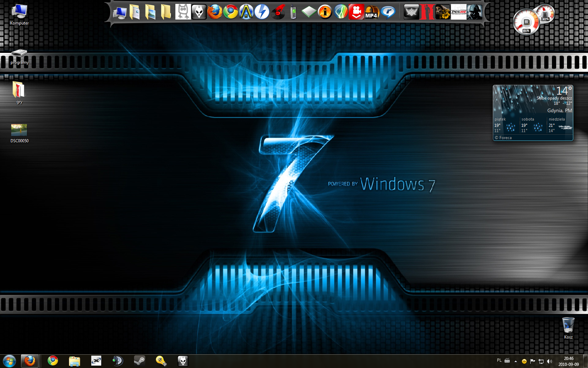
Task: Open the network connection tray icon
Action: tap(541, 361)
